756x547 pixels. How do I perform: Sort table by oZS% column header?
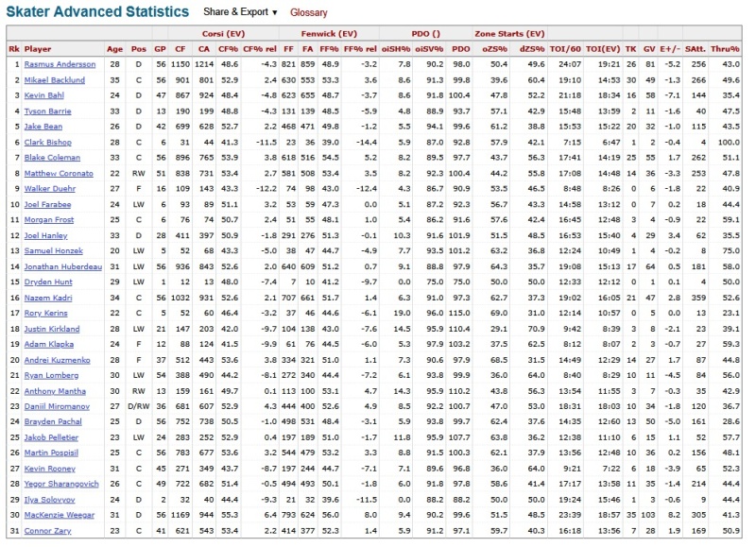coord(494,49)
